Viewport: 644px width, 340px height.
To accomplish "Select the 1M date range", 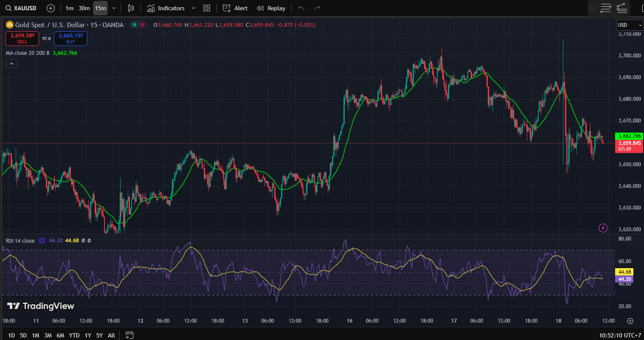I will click(36, 335).
